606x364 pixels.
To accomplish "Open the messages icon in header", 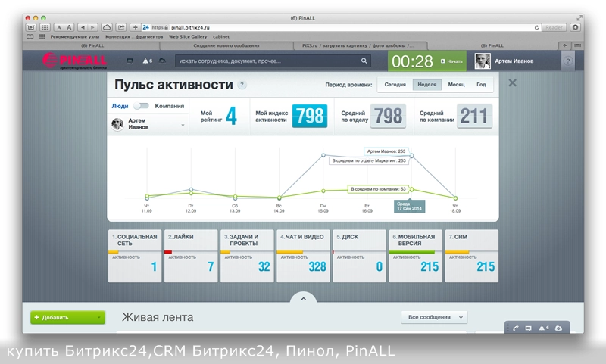I will pyautogui.click(x=130, y=61).
